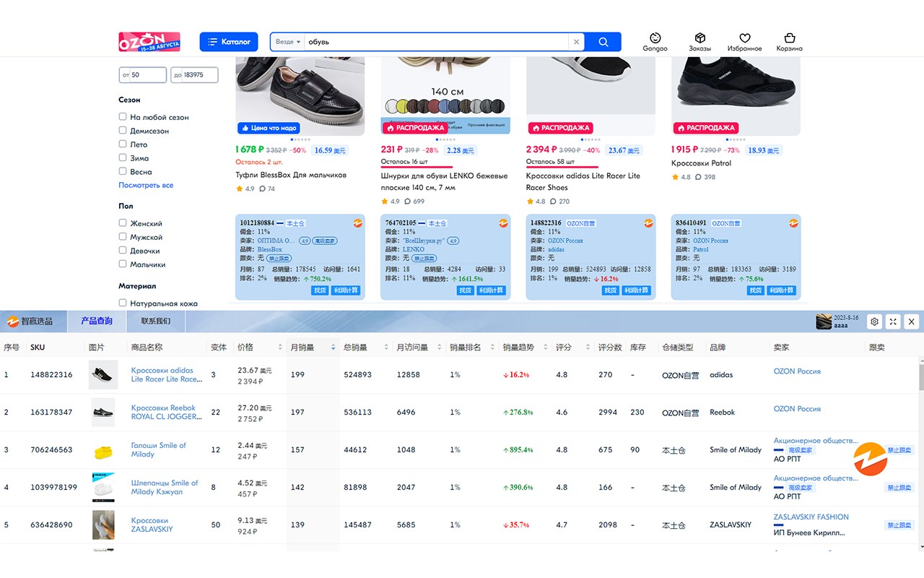Click the maximum price field showing 183975
The width and height of the screenshot is (924, 578).
coord(194,75)
